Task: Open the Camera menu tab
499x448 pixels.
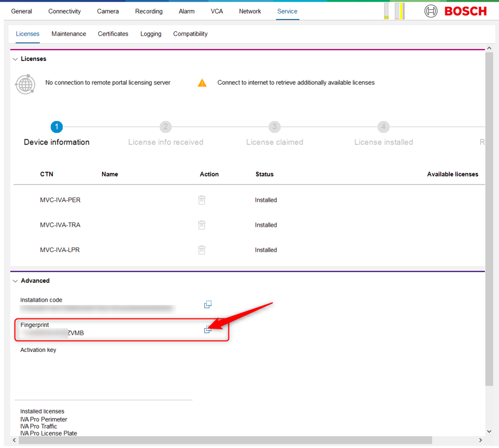Action: (108, 11)
